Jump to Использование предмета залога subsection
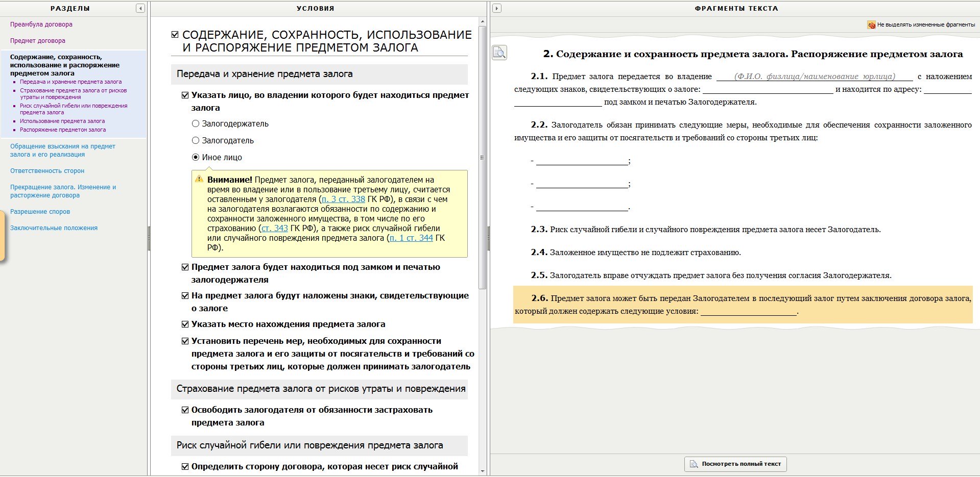This screenshot has height=477, width=980. tap(62, 121)
